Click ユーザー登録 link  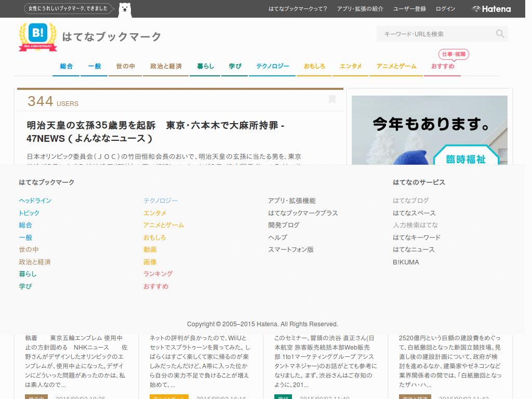409,9
